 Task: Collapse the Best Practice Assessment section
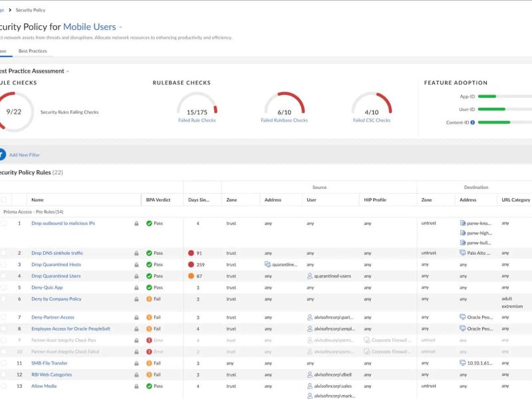(x=68, y=71)
